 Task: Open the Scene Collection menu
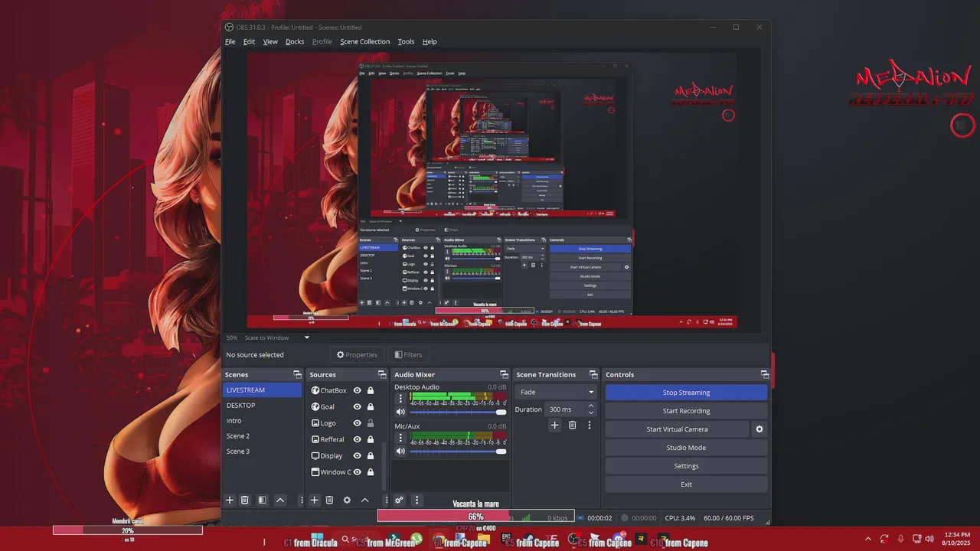tap(364, 41)
